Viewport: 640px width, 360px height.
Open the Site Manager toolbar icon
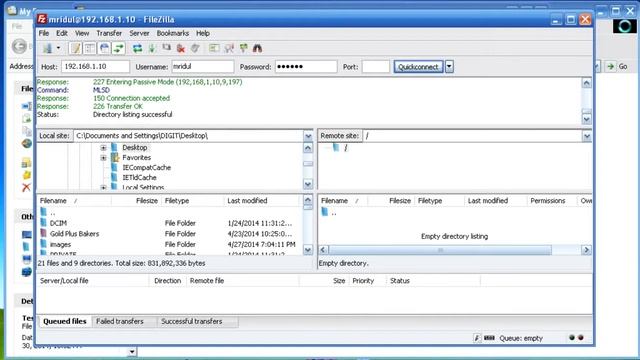coord(47,48)
